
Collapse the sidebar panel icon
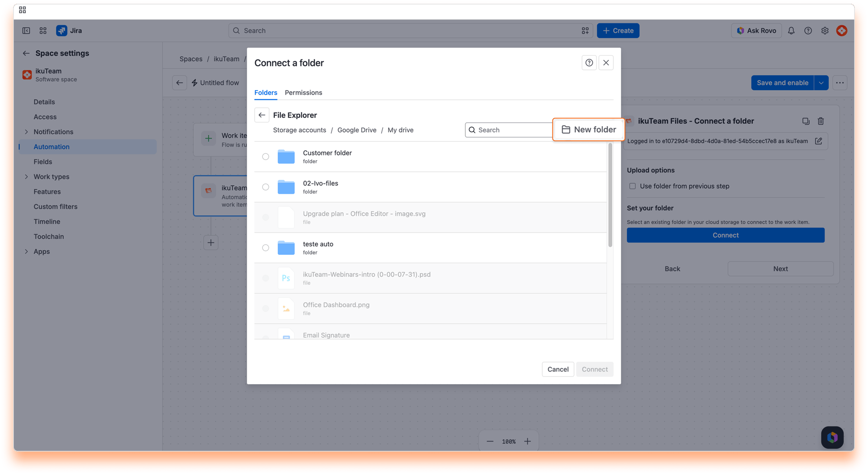26,30
